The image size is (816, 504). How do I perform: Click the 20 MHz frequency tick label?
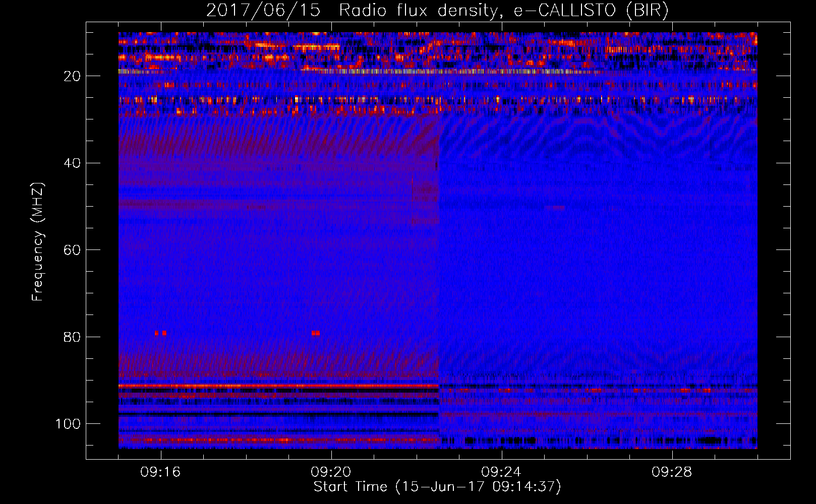[x=73, y=76]
